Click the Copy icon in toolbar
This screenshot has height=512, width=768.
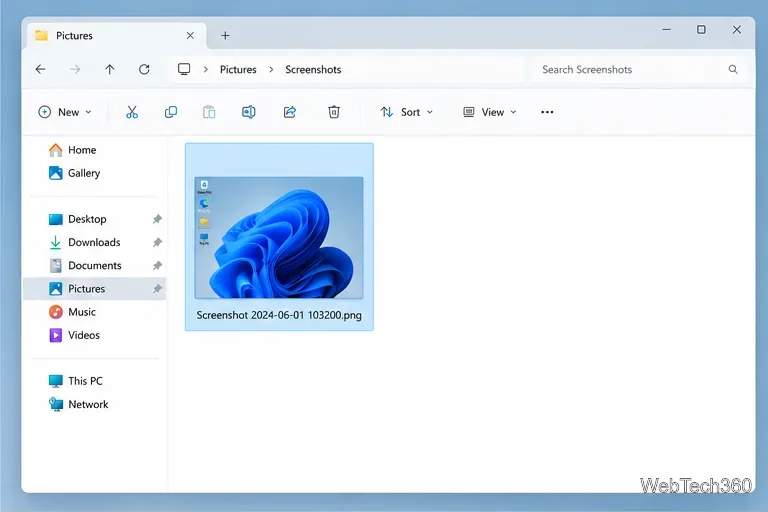coord(170,112)
